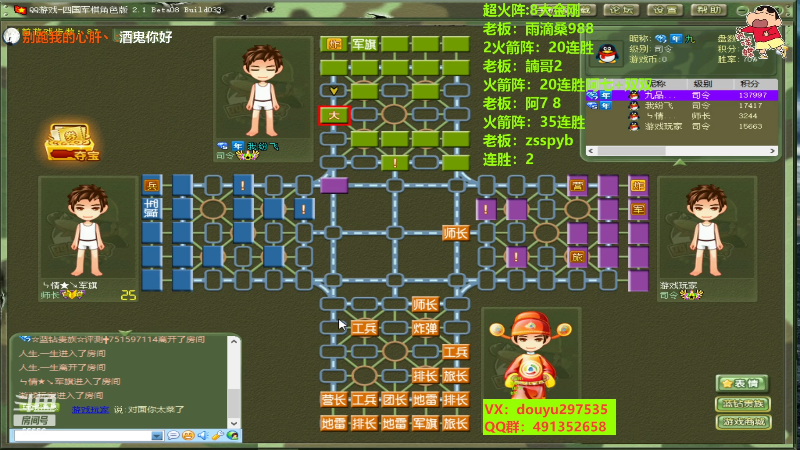Open the 设置 settings button
This screenshot has width=800, height=450.
[x=665, y=10]
